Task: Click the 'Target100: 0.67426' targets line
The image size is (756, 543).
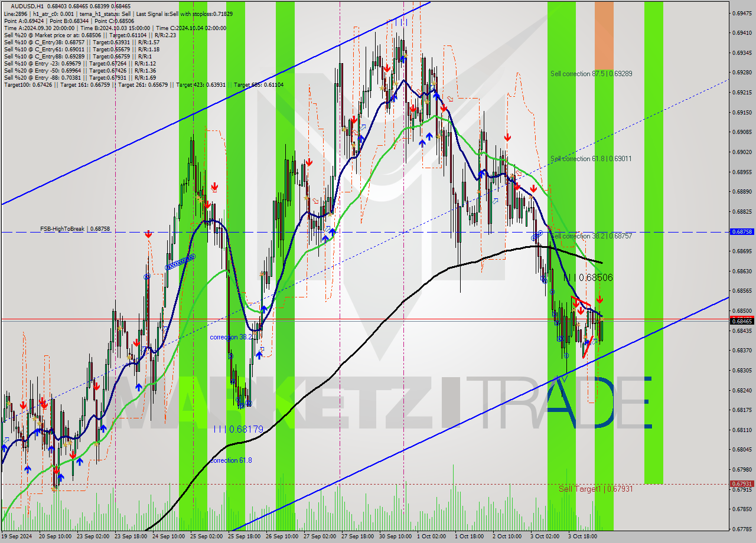Action: [144, 85]
